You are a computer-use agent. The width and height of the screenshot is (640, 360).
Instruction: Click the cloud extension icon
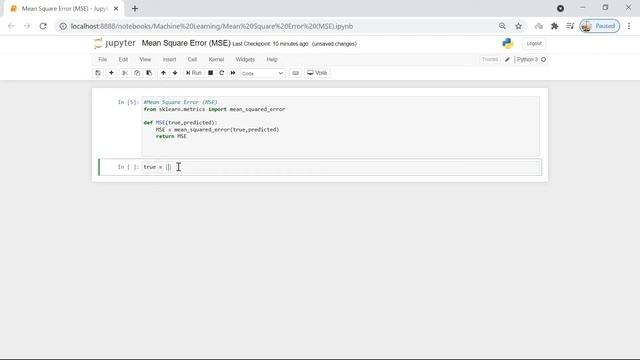point(539,26)
